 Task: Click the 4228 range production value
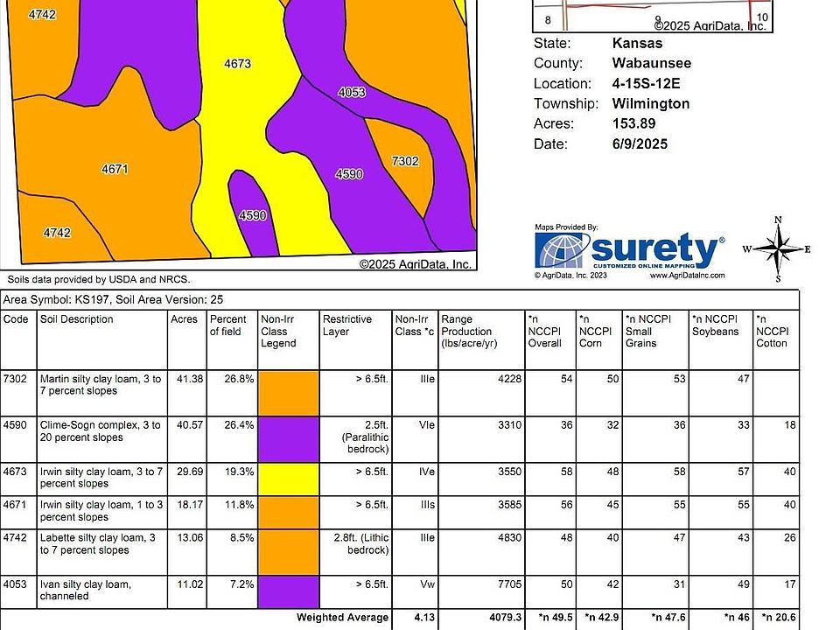click(509, 379)
